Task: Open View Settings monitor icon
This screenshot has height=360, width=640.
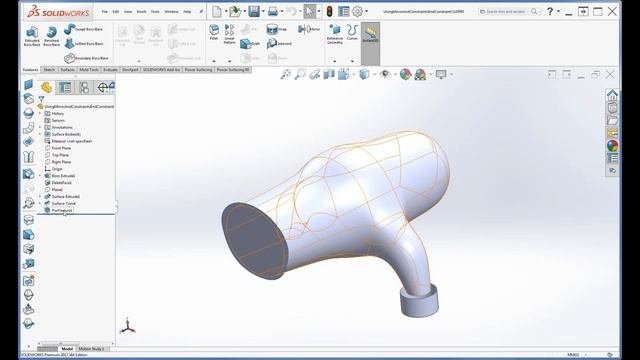Action: coord(441,74)
